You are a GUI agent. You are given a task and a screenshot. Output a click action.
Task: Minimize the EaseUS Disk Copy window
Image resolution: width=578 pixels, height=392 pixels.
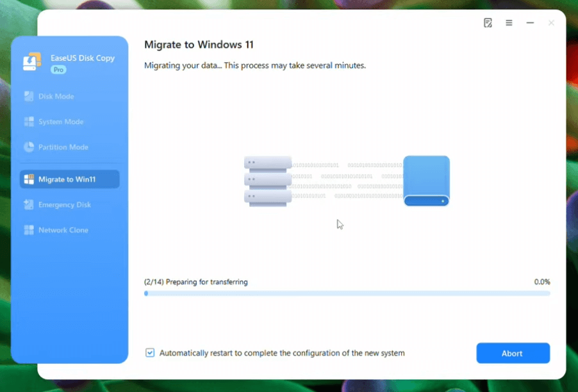coord(529,22)
